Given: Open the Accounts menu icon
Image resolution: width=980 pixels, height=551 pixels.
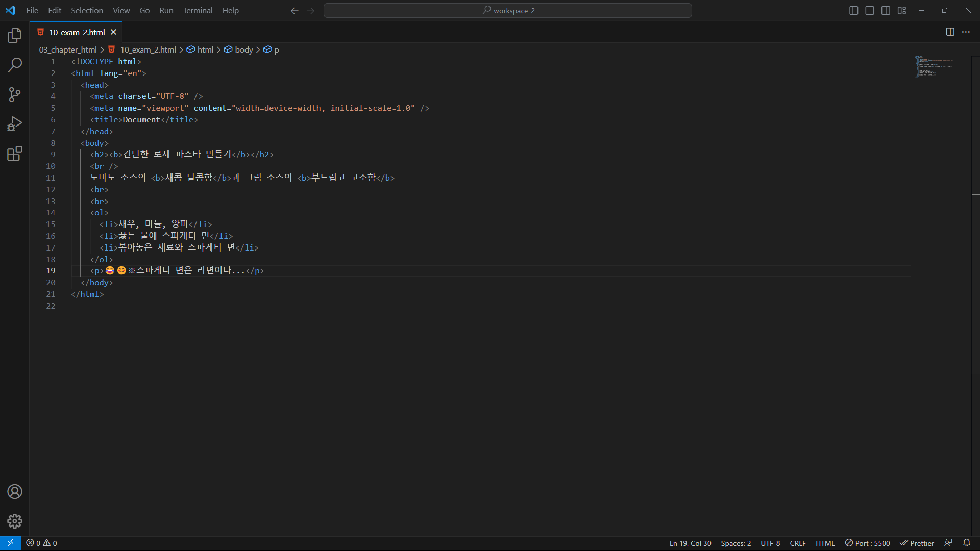Looking at the screenshot, I should tap(15, 492).
